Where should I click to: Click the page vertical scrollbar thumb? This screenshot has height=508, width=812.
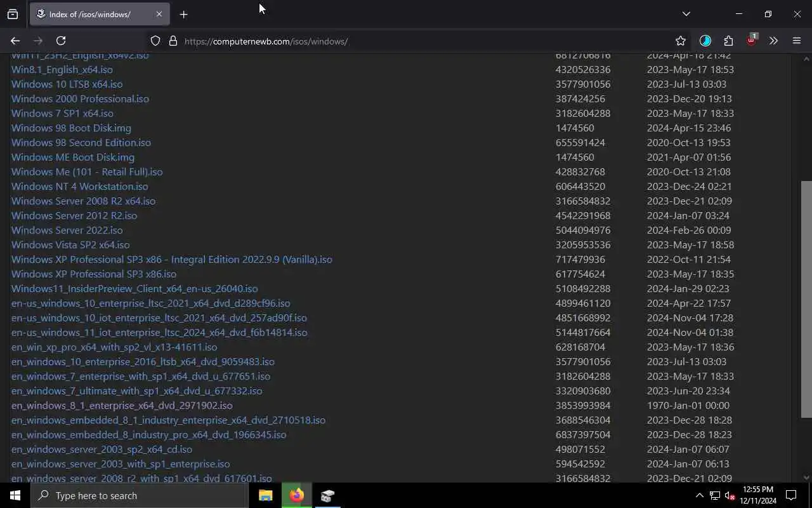click(x=806, y=298)
